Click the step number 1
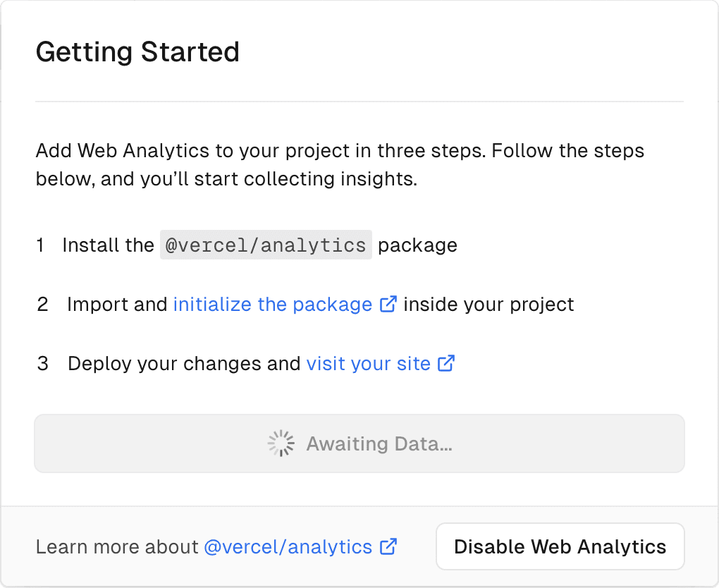This screenshot has height=588, width=719. (40, 245)
